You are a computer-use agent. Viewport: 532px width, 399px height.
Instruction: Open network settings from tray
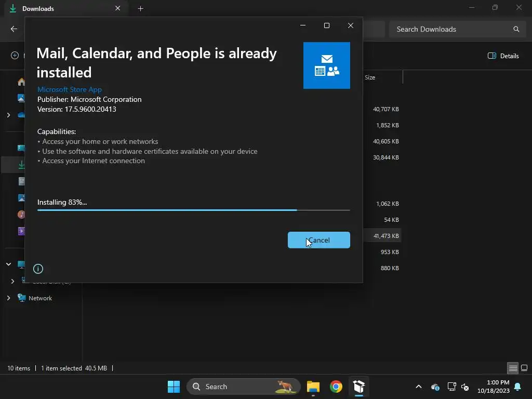451,387
